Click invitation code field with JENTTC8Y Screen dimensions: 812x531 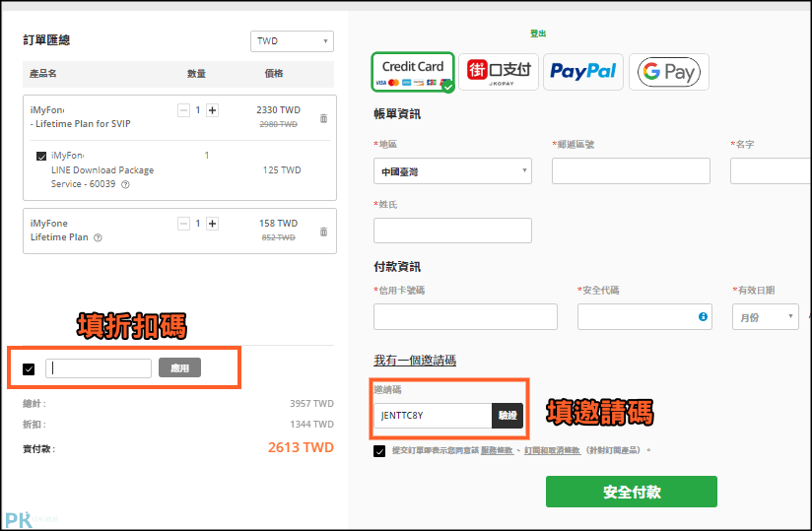(433, 416)
